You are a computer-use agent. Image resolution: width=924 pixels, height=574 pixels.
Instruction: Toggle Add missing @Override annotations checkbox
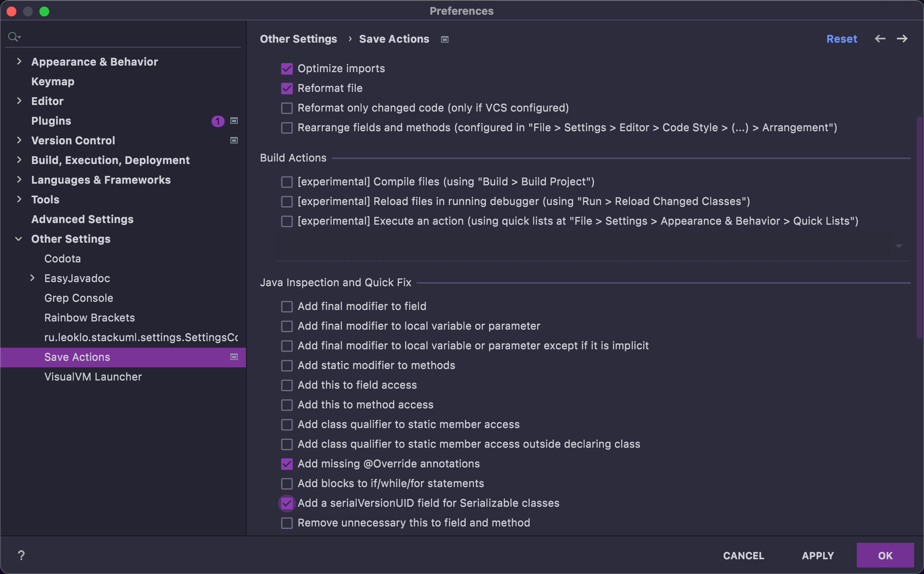[x=286, y=464]
